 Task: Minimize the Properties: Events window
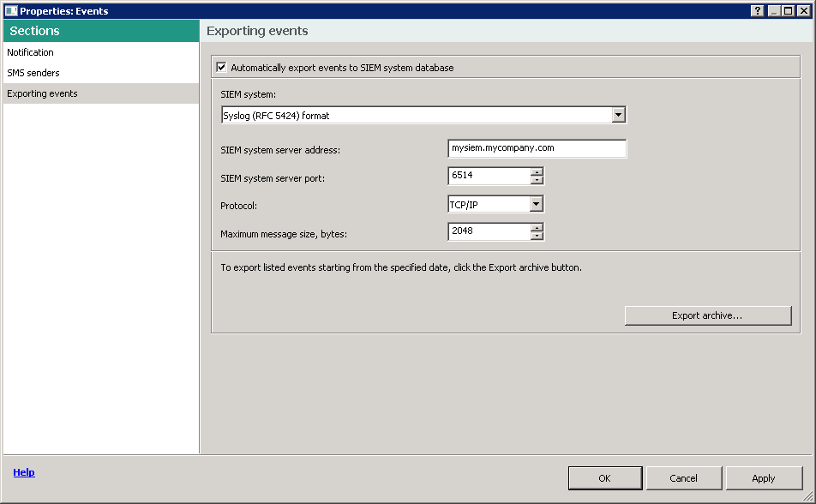click(774, 10)
